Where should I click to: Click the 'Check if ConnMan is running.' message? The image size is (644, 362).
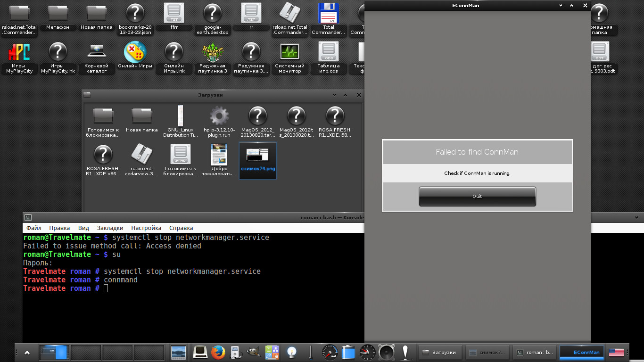coord(477,173)
